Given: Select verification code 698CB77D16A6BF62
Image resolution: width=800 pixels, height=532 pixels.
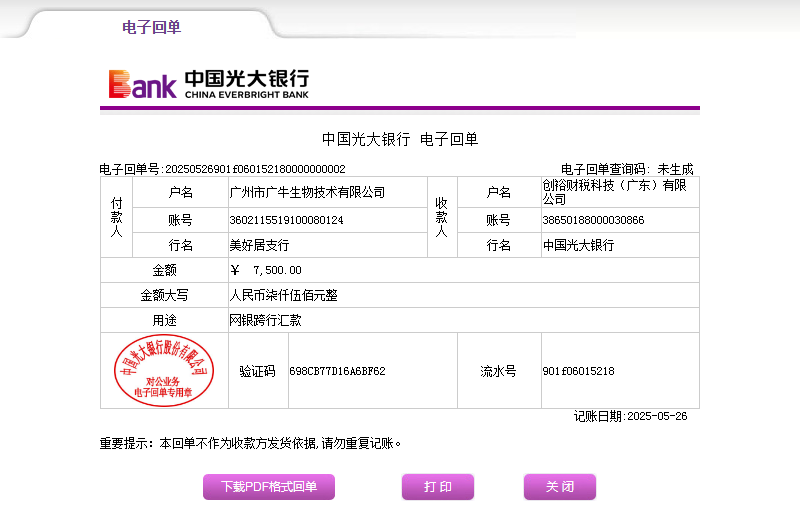Looking at the screenshot, I should point(337,371).
